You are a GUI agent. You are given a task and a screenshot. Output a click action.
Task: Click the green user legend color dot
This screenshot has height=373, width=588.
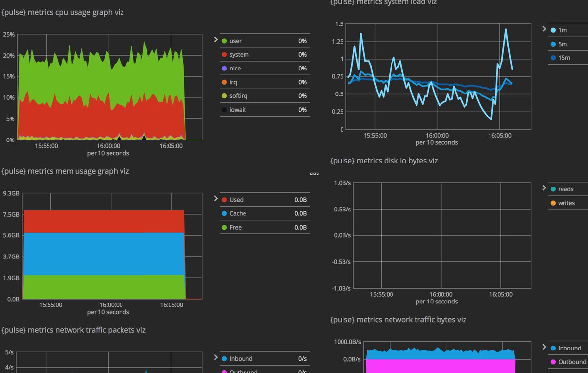(x=224, y=41)
